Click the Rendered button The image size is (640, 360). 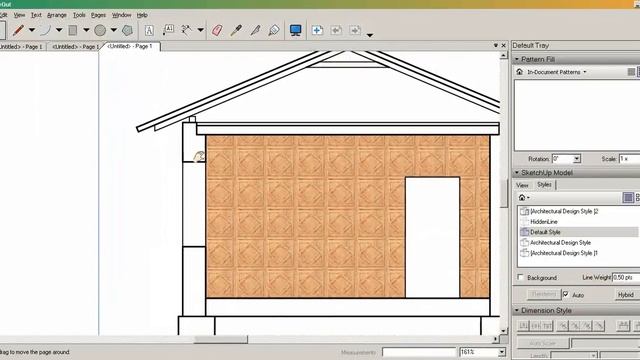tap(543, 294)
